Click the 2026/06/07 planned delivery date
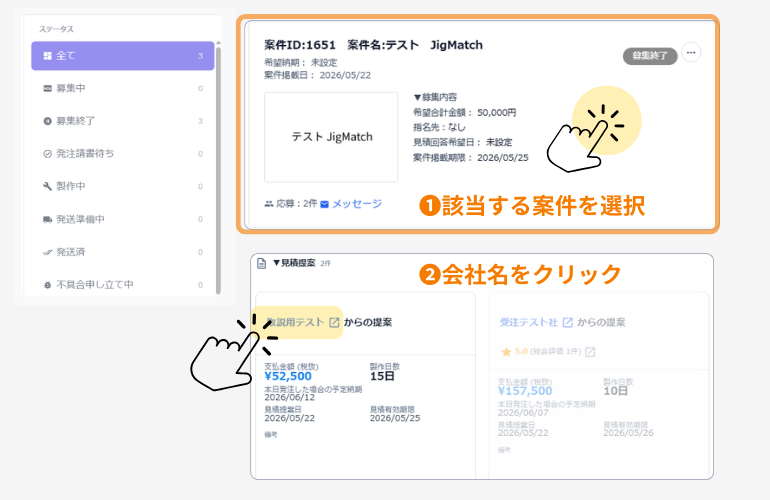The width and height of the screenshot is (770, 500). click(523, 412)
